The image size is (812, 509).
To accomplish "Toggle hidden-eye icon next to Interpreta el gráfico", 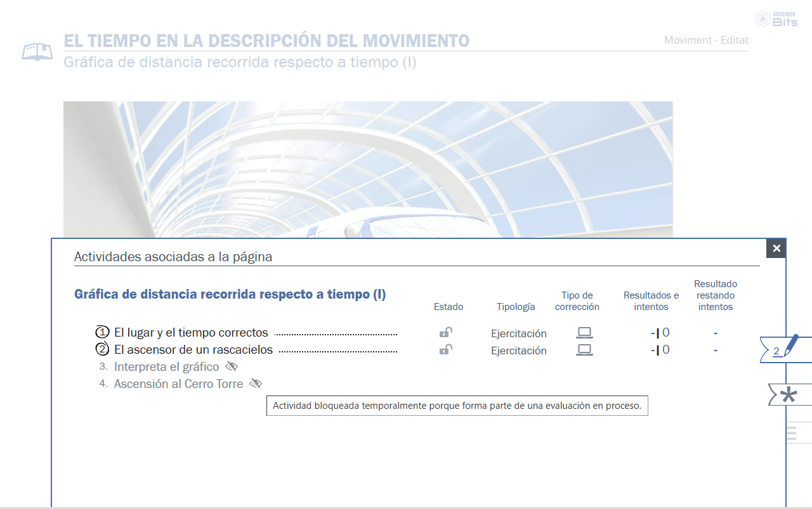I will coord(232,366).
